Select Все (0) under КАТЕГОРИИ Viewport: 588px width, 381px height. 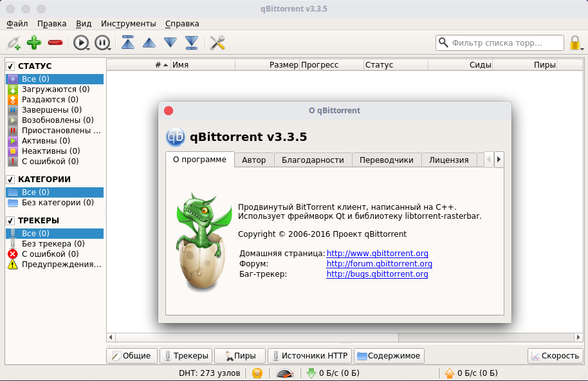55,192
